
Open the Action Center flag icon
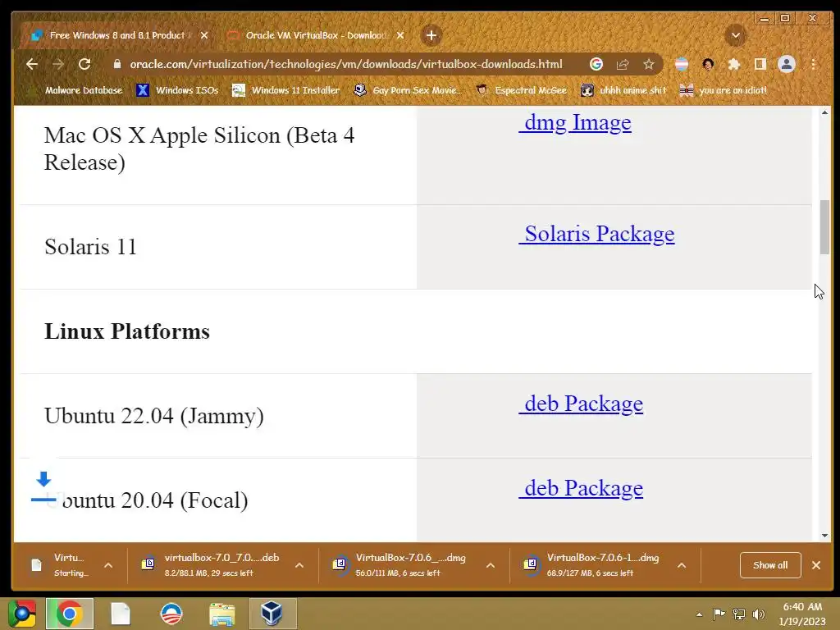tap(719, 614)
